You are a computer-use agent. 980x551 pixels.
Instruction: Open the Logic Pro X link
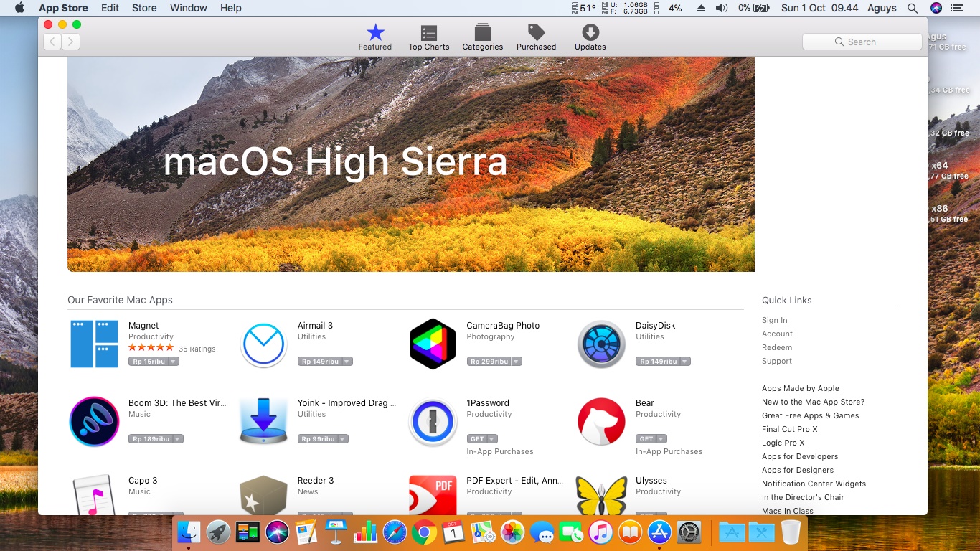[783, 443]
